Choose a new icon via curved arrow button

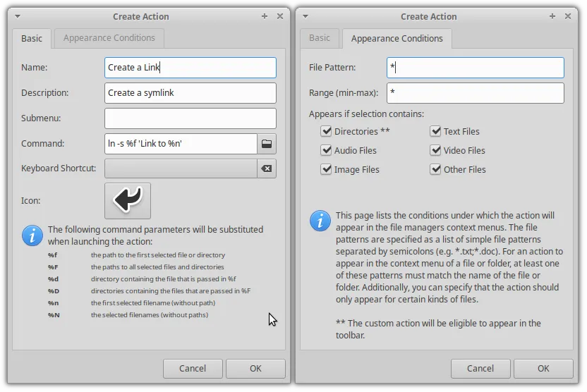pyautogui.click(x=128, y=200)
